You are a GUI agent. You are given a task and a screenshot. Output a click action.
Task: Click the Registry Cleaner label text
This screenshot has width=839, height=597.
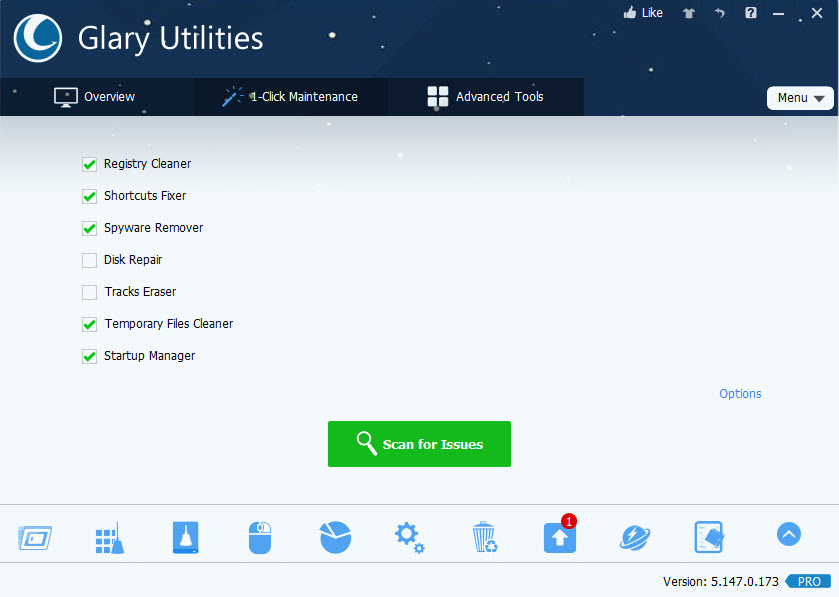pyautogui.click(x=147, y=164)
